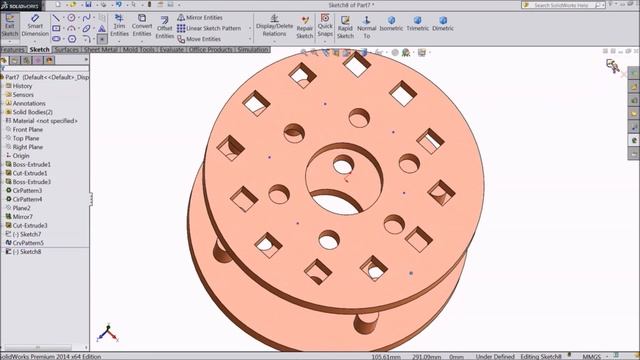The height and width of the screenshot is (360, 640).
Task: Select Front Plane in feature tree
Action: pyautogui.click(x=27, y=129)
